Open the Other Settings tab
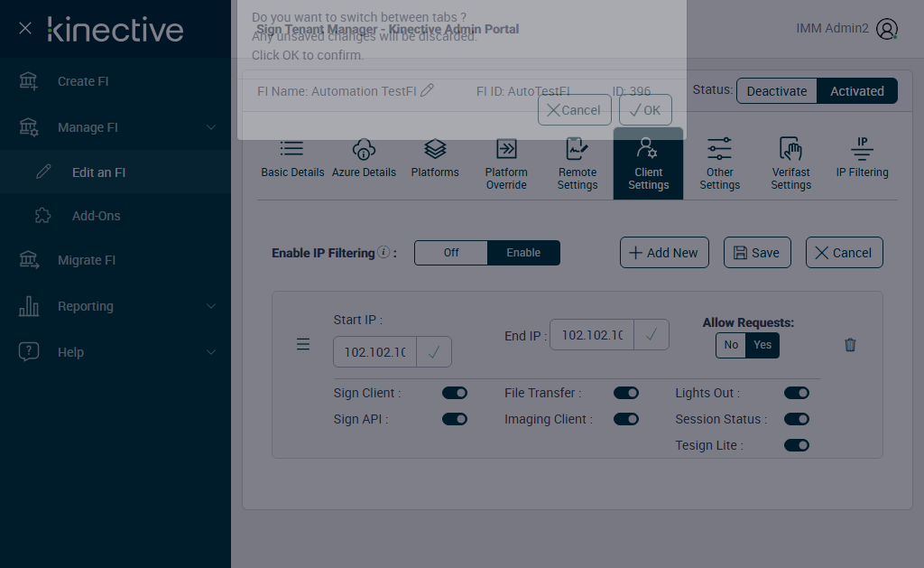Screen dimensions: 924x568 point(719,164)
